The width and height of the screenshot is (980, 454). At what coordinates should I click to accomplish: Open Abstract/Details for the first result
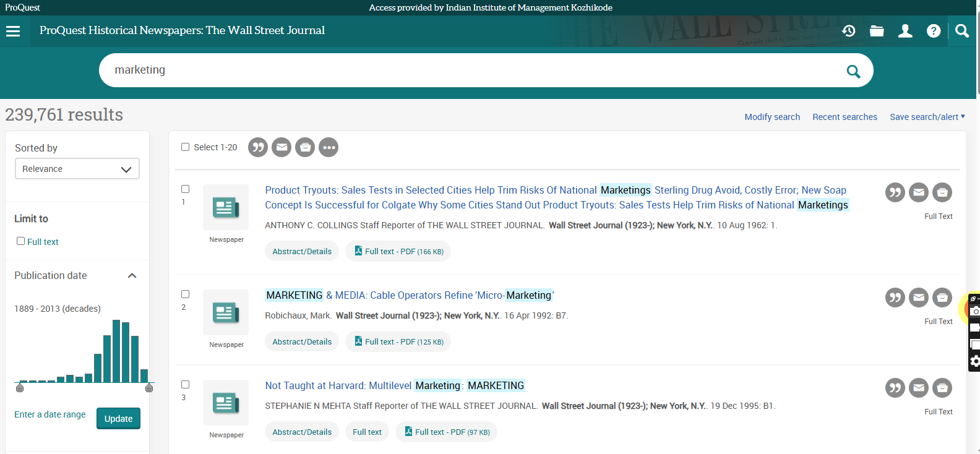coord(302,252)
